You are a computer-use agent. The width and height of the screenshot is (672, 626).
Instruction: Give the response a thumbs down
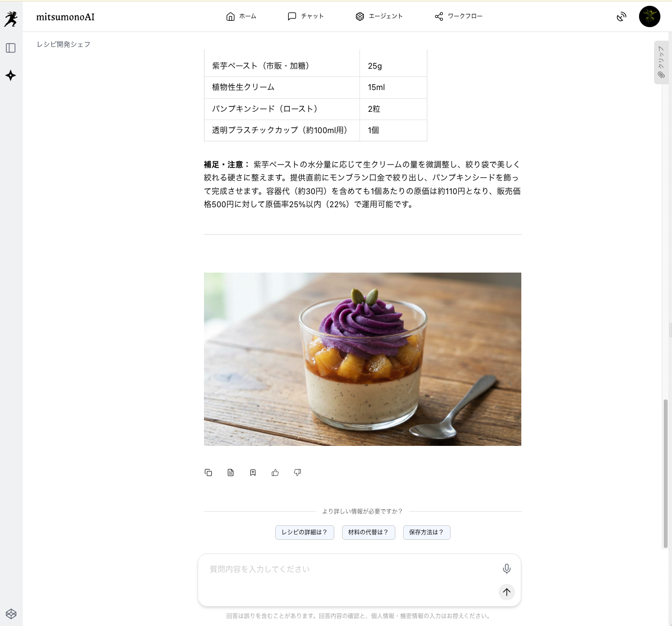click(297, 473)
